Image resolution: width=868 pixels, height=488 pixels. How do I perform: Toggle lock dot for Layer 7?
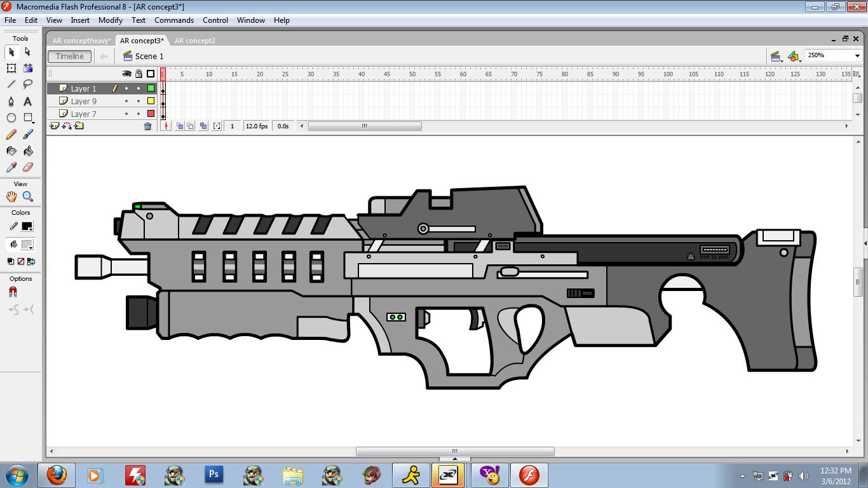pos(139,114)
